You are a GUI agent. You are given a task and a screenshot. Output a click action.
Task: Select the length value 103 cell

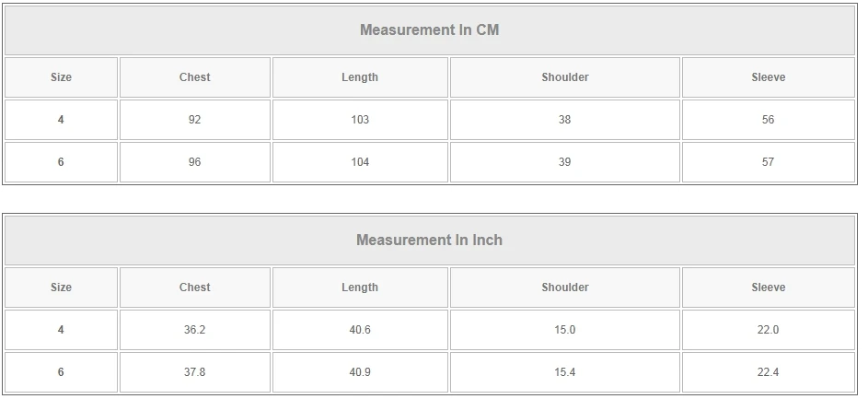pyautogui.click(x=360, y=120)
